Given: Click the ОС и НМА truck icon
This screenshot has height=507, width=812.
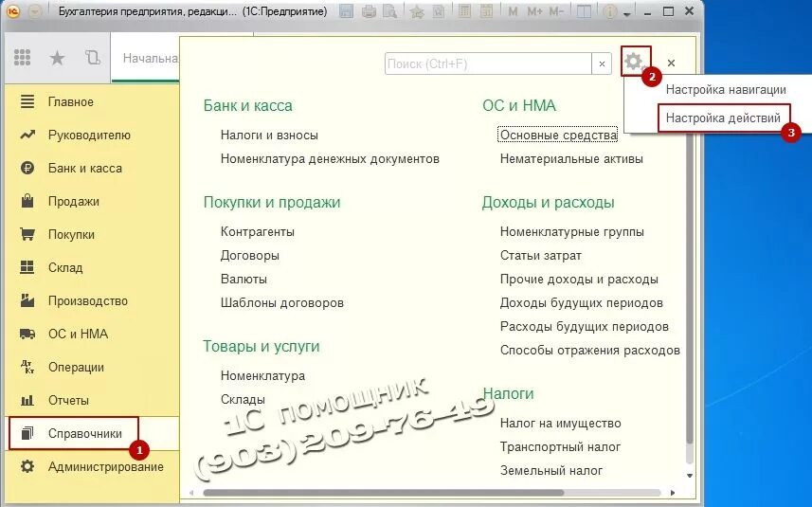Looking at the screenshot, I should (27, 334).
